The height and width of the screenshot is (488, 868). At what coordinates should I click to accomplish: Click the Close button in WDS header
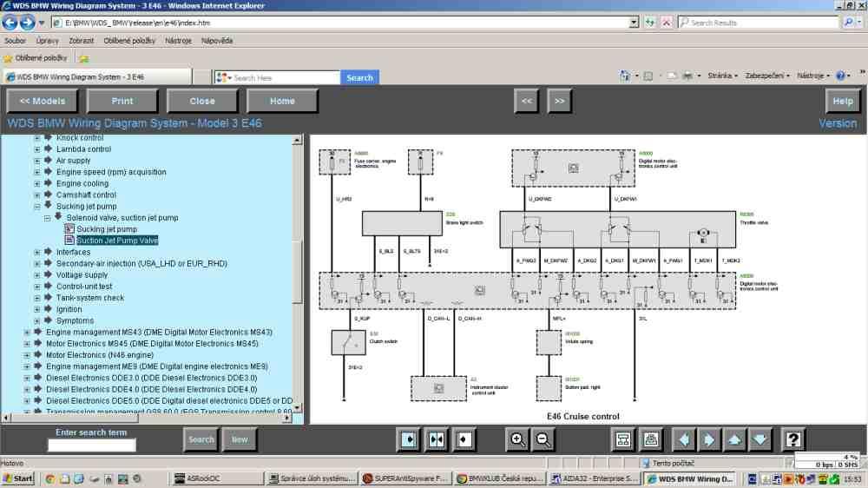point(202,101)
